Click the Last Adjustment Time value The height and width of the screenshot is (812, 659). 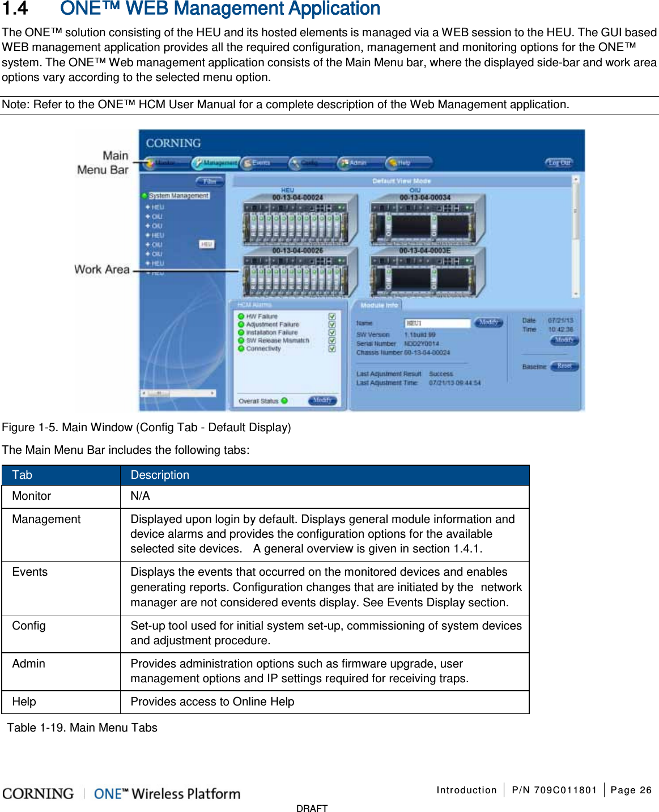pos(454,383)
